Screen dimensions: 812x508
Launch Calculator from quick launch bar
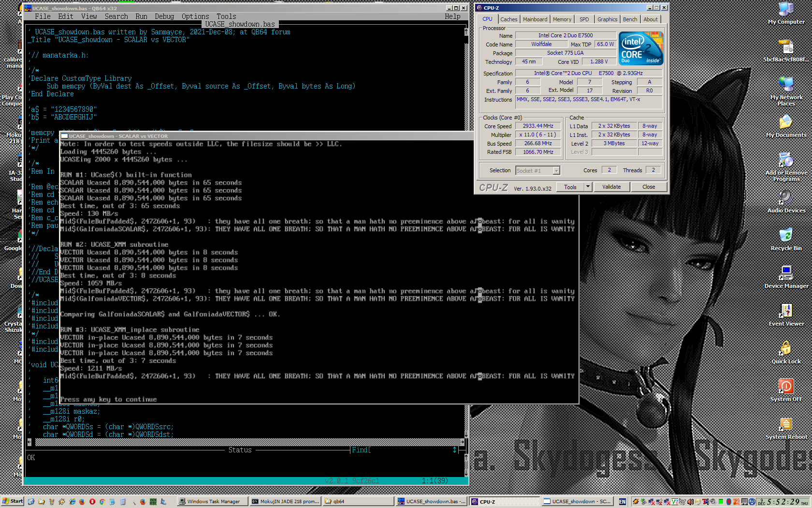tap(123, 502)
